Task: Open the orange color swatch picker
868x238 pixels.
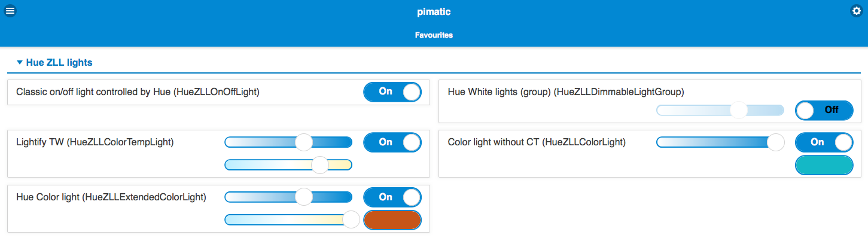Action: click(392, 220)
